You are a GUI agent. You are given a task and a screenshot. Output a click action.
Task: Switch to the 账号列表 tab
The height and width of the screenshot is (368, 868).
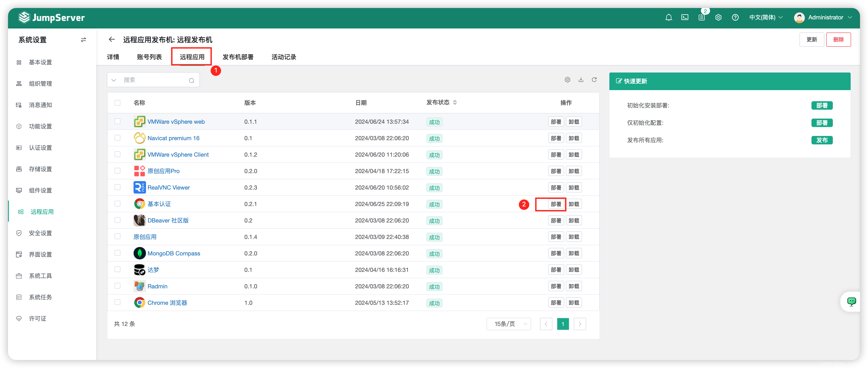tap(149, 57)
